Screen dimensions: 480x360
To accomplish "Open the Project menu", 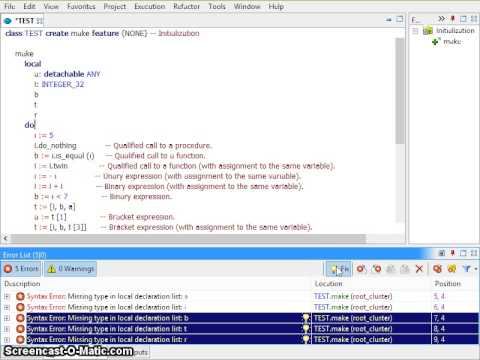I will [x=115, y=6].
